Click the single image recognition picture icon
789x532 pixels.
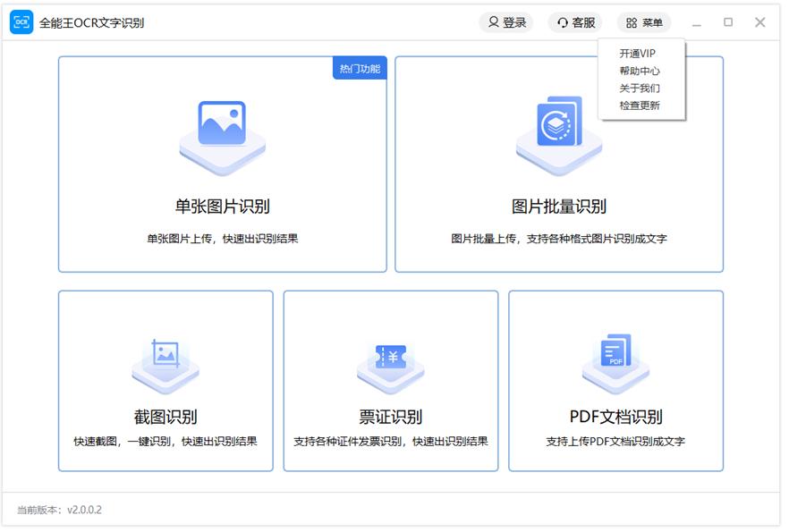(x=222, y=124)
